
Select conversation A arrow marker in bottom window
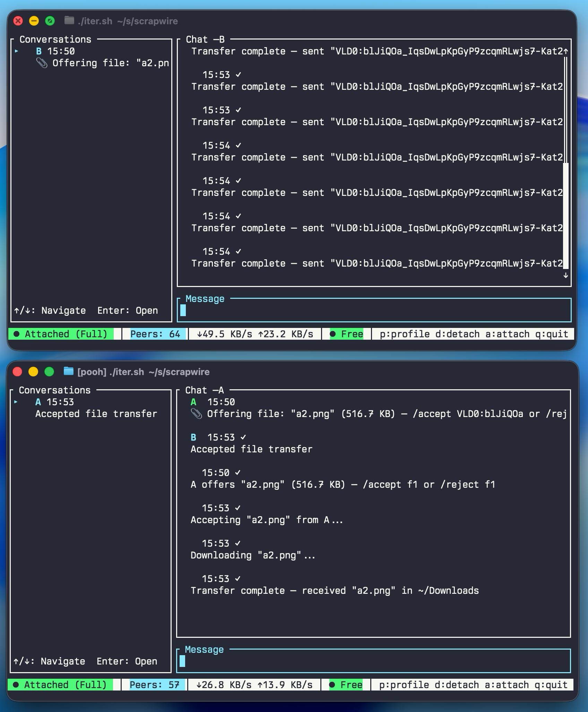pos(16,402)
